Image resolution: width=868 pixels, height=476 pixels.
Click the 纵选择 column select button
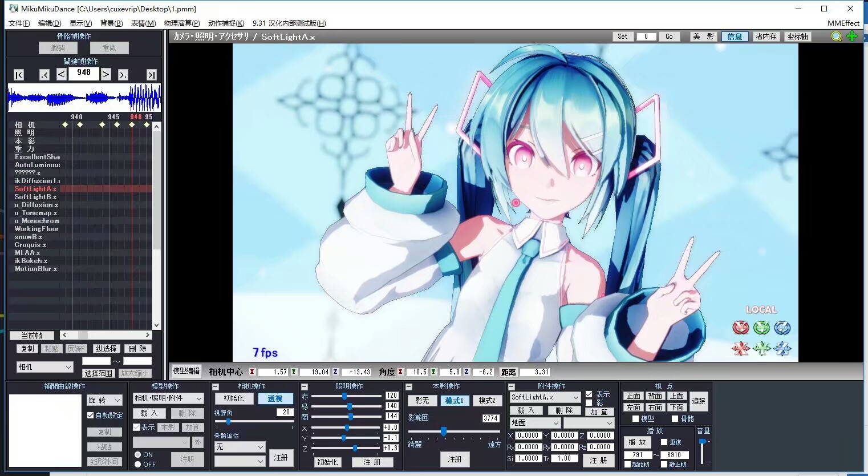pos(106,349)
